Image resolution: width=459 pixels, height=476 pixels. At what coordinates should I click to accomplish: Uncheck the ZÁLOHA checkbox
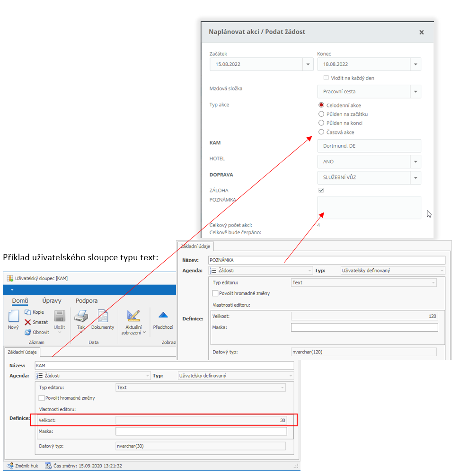[x=321, y=190]
